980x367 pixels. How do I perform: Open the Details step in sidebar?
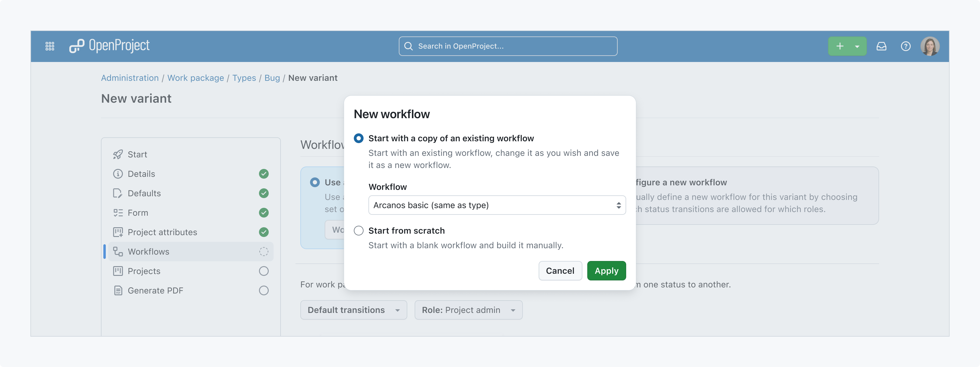pos(191,174)
